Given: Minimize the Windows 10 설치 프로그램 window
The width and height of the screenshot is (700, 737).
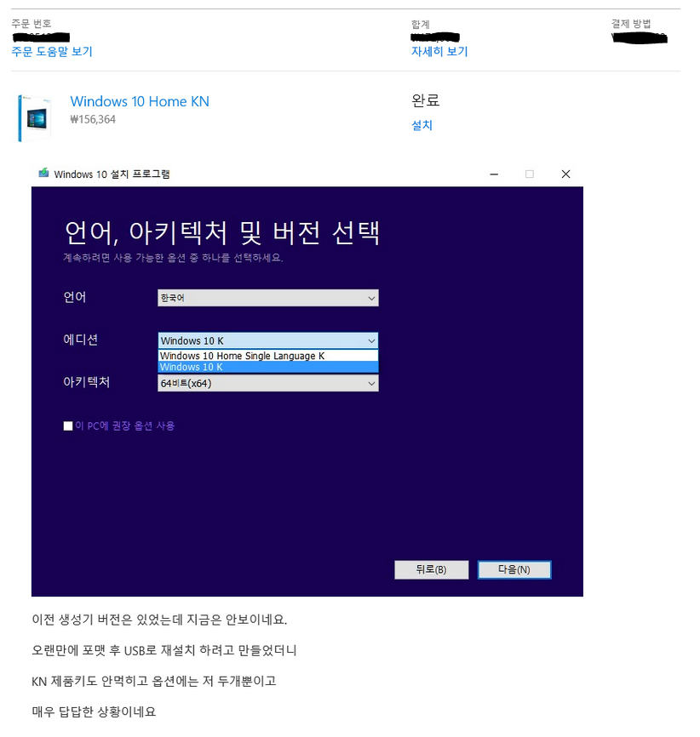Looking at the screenshot, I should click(494, 174).
